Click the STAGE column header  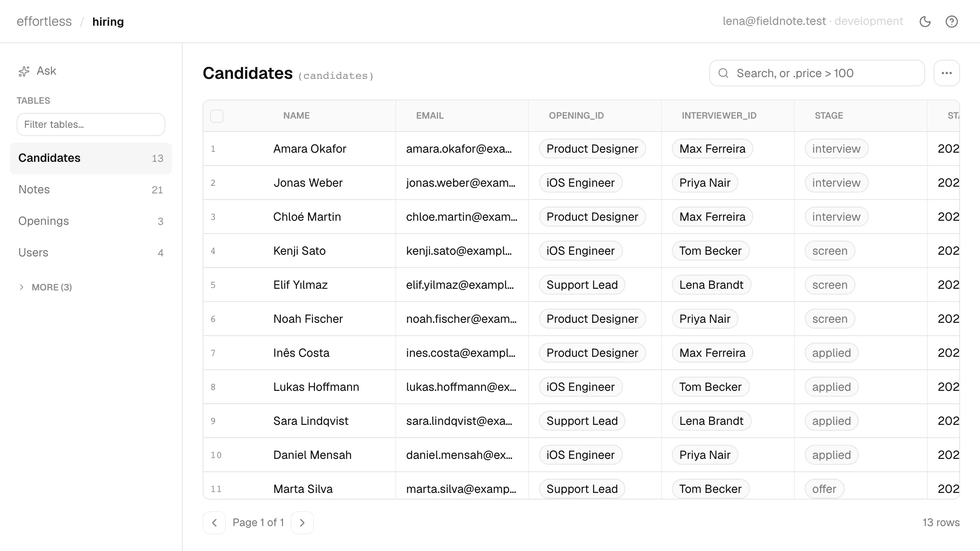click(x=829, y=116)
